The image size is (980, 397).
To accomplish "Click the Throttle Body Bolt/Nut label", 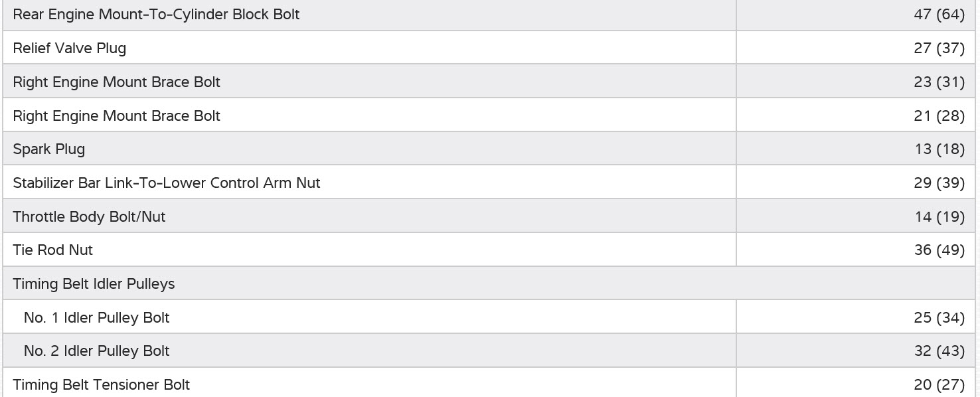I will click(89, 216).
